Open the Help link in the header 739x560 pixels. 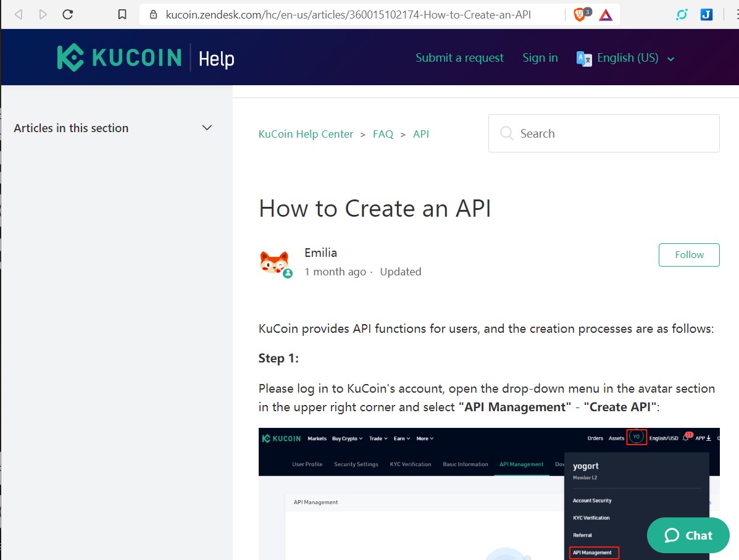(216, 59)
